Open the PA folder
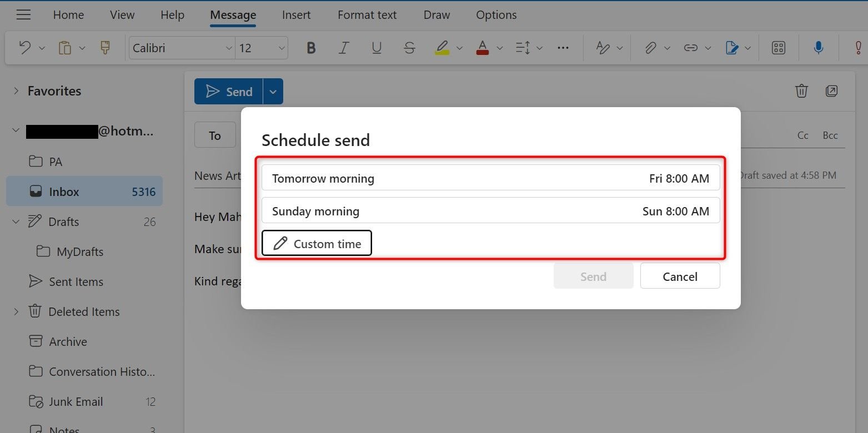The width and height of the screenshot is (868, 433). (x=84, y=162)
